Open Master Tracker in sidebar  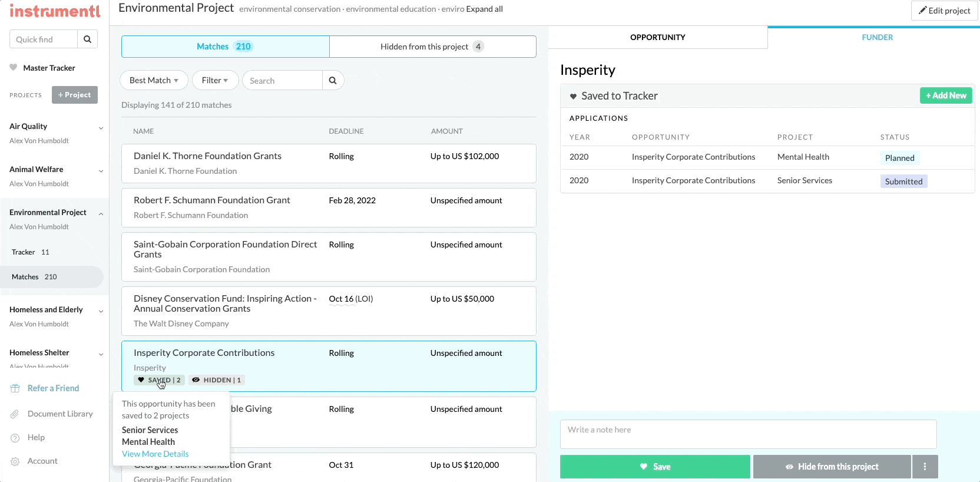(x=49, y=68)
